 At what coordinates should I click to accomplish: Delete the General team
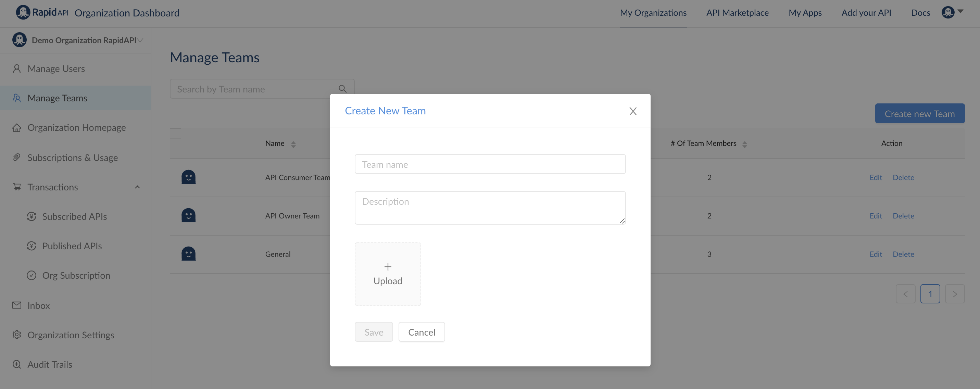903,254
